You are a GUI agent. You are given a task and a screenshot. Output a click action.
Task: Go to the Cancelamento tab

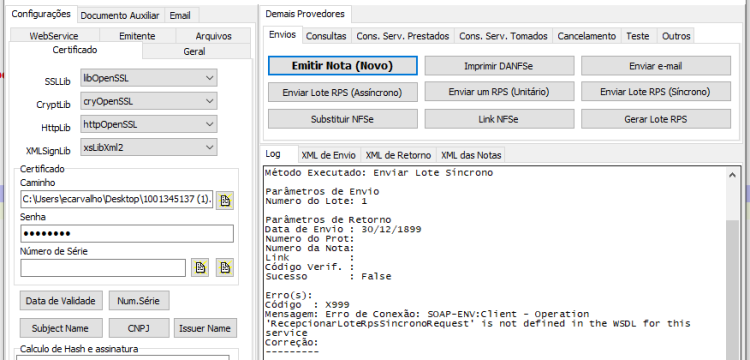point(586,36)
